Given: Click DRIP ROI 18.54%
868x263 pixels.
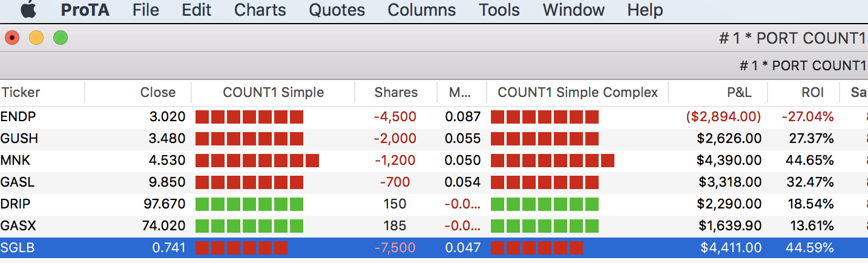Looking at the screenshot, I should [x=810, y=204].
